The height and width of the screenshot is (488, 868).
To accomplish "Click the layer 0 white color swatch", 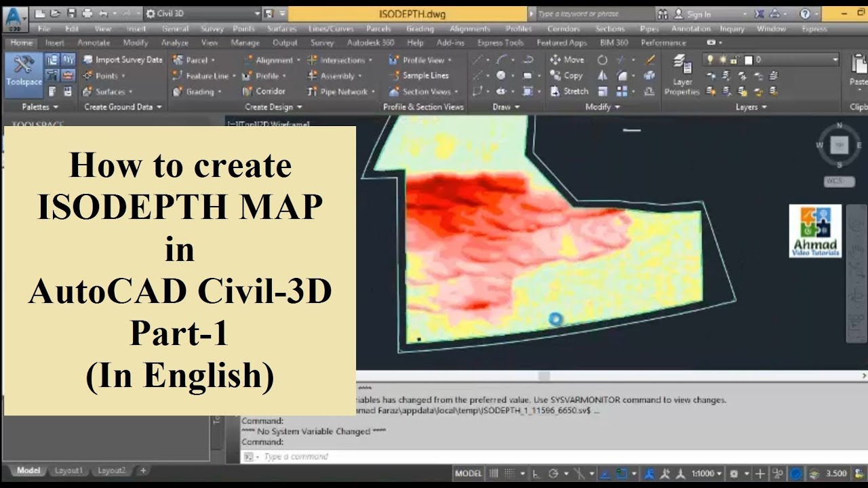I will [x=749, y=60].
